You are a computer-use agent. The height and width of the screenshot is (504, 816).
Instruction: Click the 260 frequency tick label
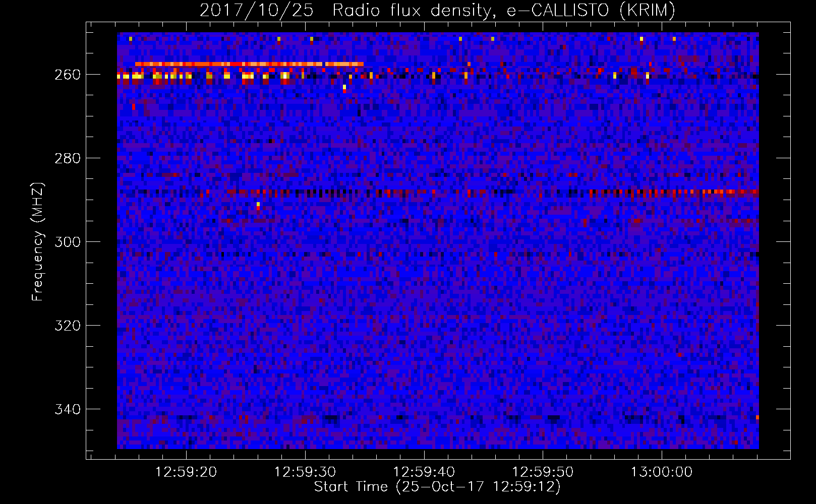(x=67, y=75)
